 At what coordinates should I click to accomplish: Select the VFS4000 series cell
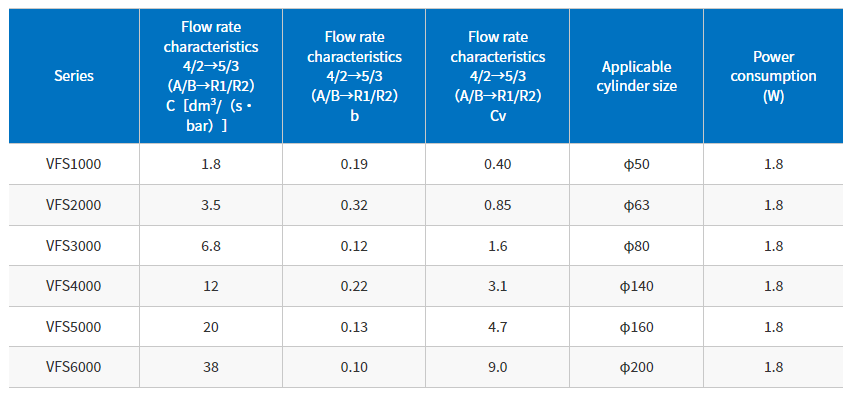coord(74,286)
